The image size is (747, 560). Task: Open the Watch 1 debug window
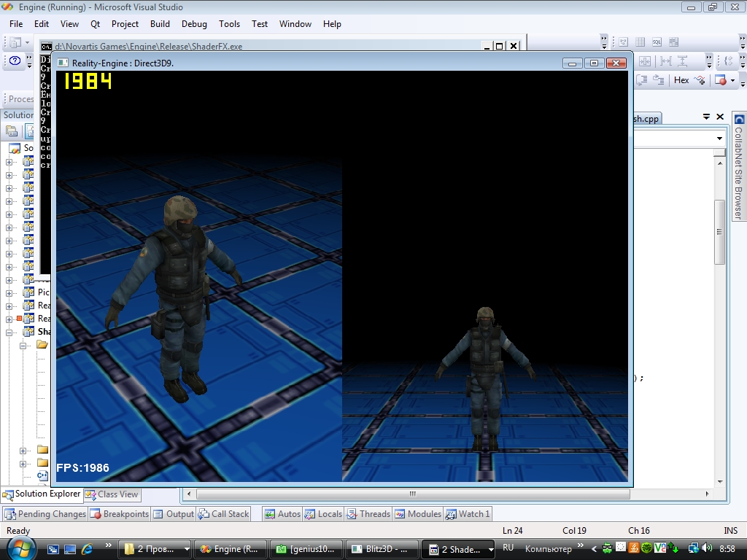pyautogui.click(x=468, y=514)
